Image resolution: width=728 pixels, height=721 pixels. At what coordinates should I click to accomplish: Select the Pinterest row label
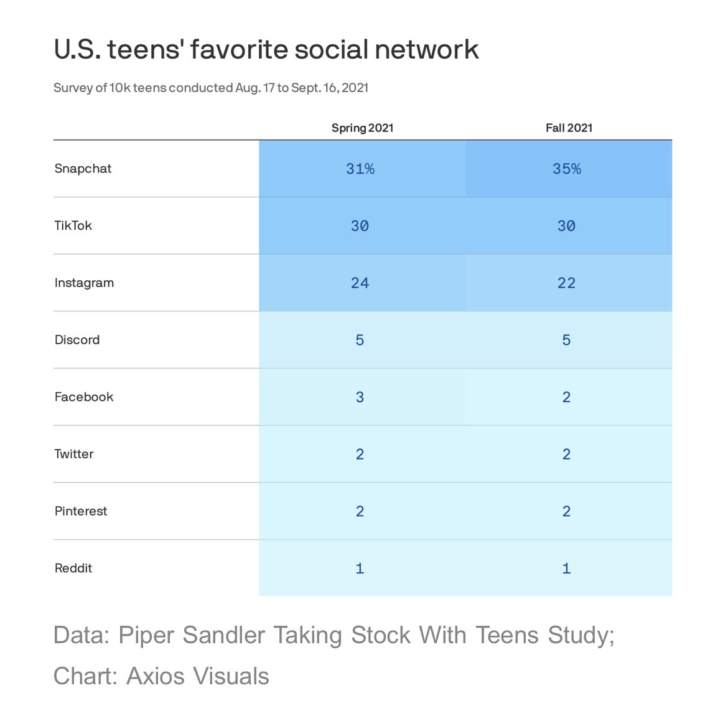81,511
